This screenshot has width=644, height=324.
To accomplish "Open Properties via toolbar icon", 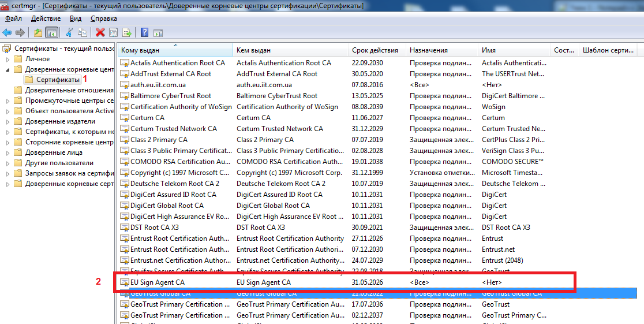I will click(x=113, y=32).
